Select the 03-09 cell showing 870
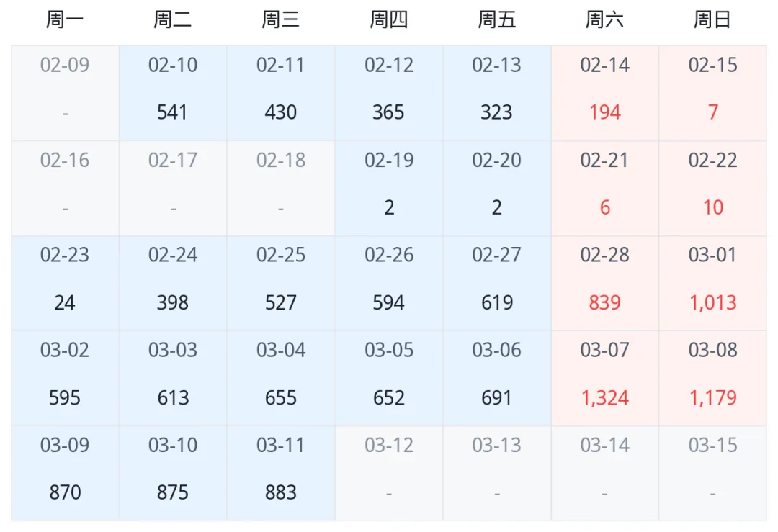Image resolution: width=778 pixels, height=532 pixels. coord(65,473)
